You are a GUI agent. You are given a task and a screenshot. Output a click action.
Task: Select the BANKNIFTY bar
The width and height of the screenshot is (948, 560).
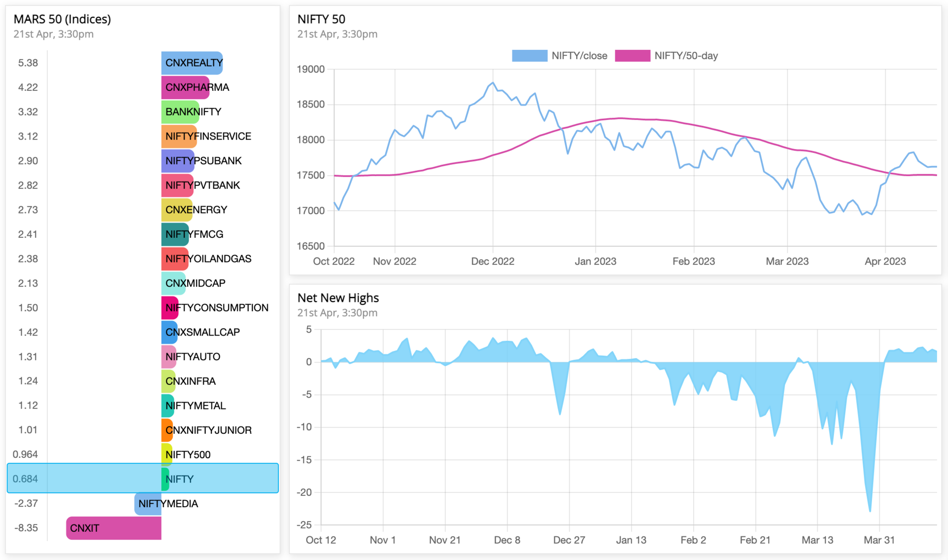point(180,112)
